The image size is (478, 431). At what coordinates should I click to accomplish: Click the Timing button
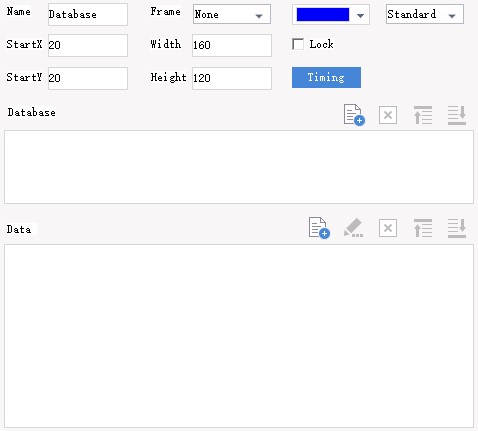pyautogui.click(x=326, y=78)
